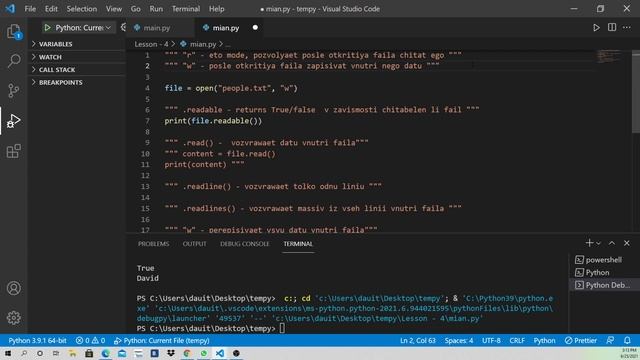Open terminal launch profile dropdown arrow

(x=598, y=243)
